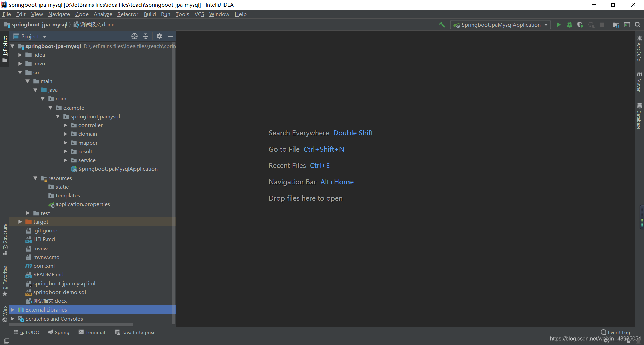The width and height of the screenshot is (644, 345).
Task: Toggle the Z: Structure tool window tab
Action: [5, 239]
